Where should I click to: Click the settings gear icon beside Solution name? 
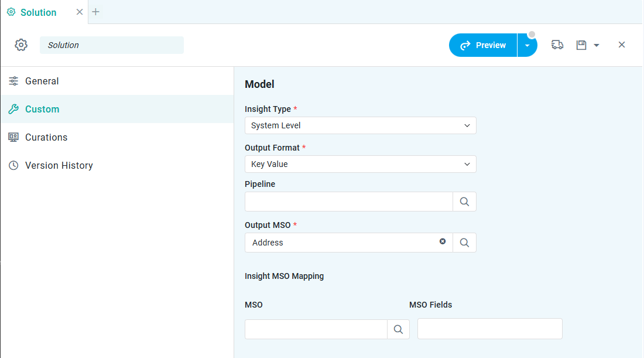[x=21, y=45]
